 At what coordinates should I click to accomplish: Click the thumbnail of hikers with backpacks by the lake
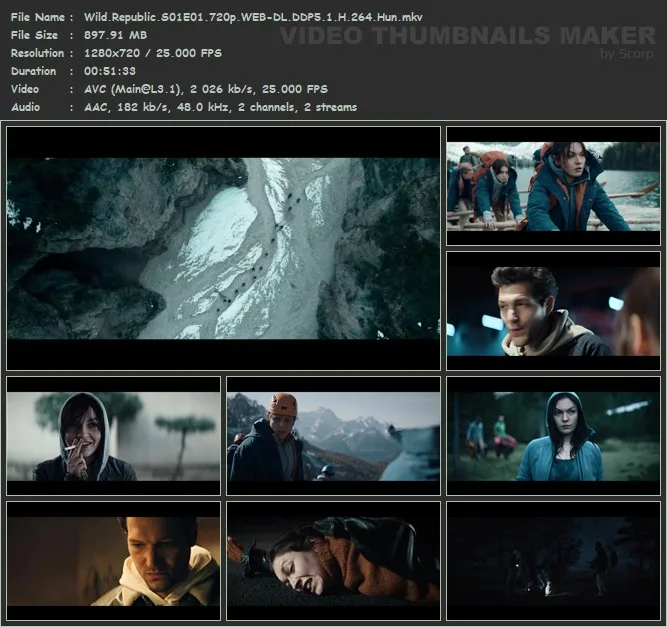pos(553,186)
